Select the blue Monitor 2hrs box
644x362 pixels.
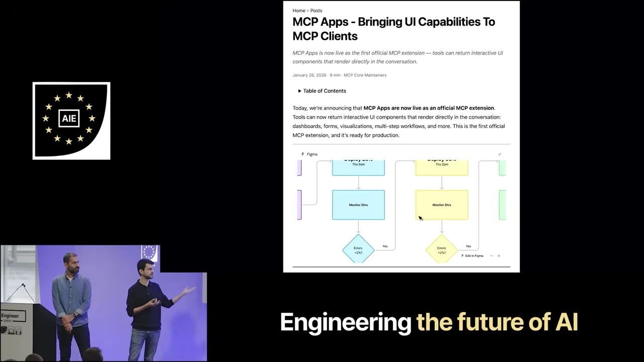click(358, 205)
